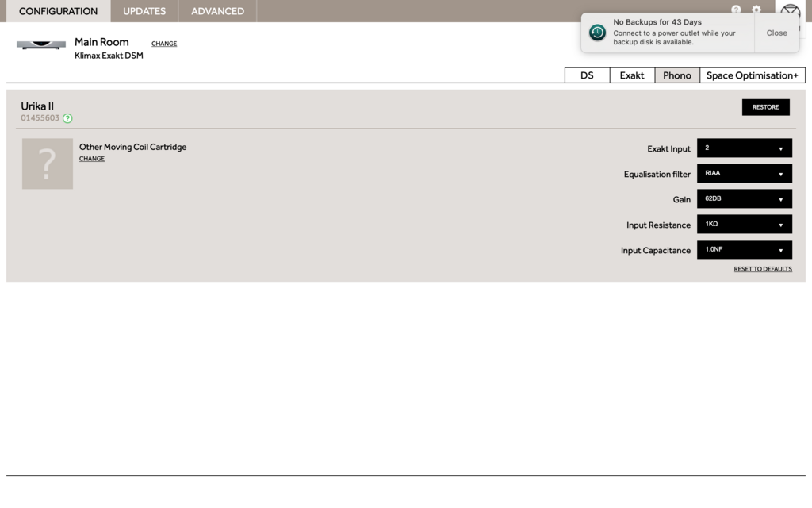
Task: Click Change link next to Main Room
Action: (x=164, y=44)
